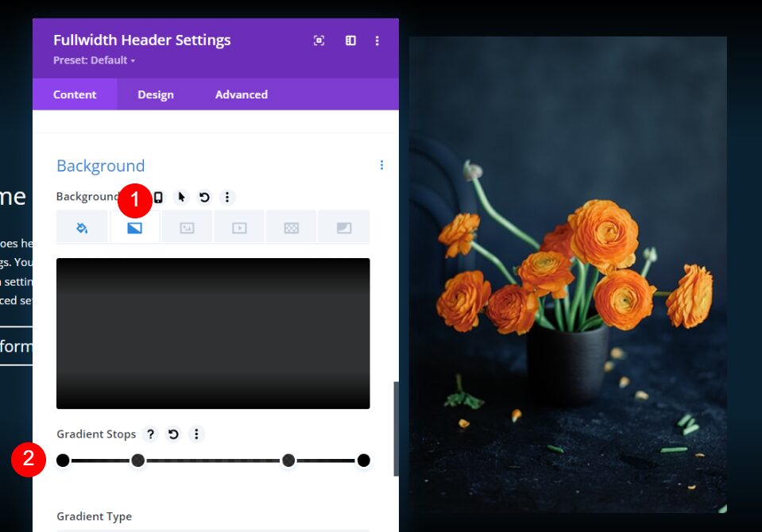Select the last black gradient stop

coord(363,460)
